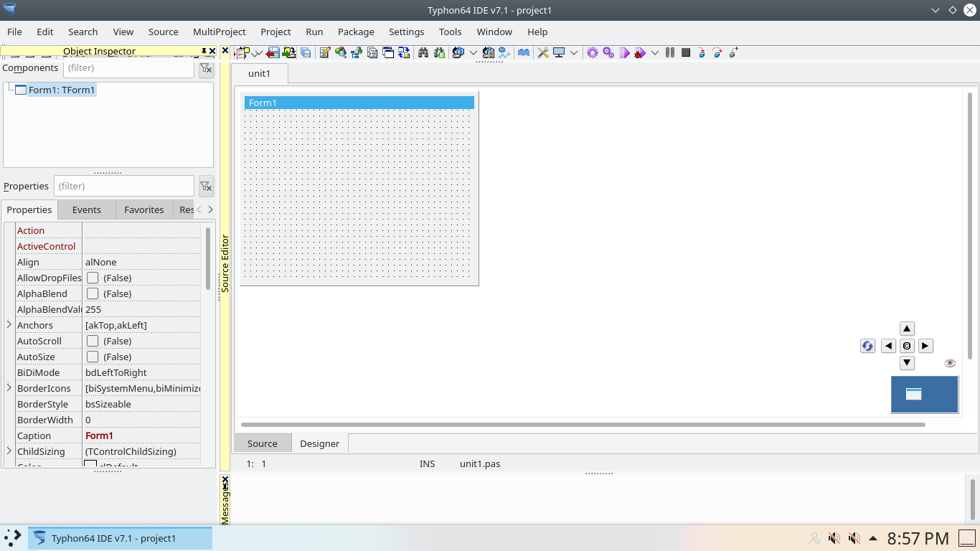Click the binoculars find icon
The width and height of the screenshot is (980, 551).
point(423,52)
